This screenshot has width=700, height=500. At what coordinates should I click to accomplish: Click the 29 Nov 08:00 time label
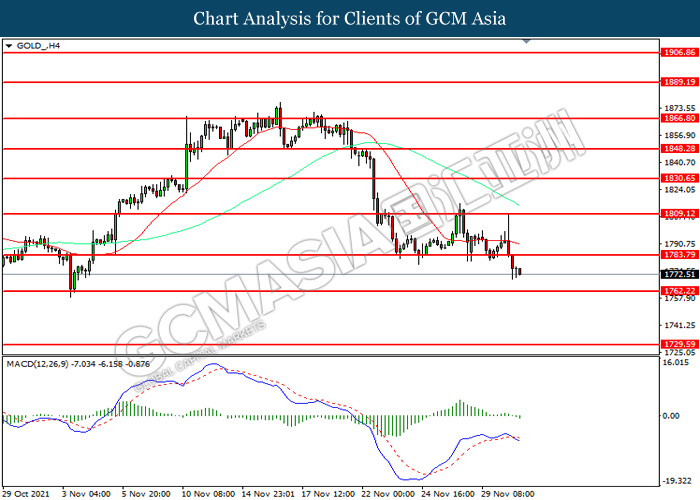508,494
